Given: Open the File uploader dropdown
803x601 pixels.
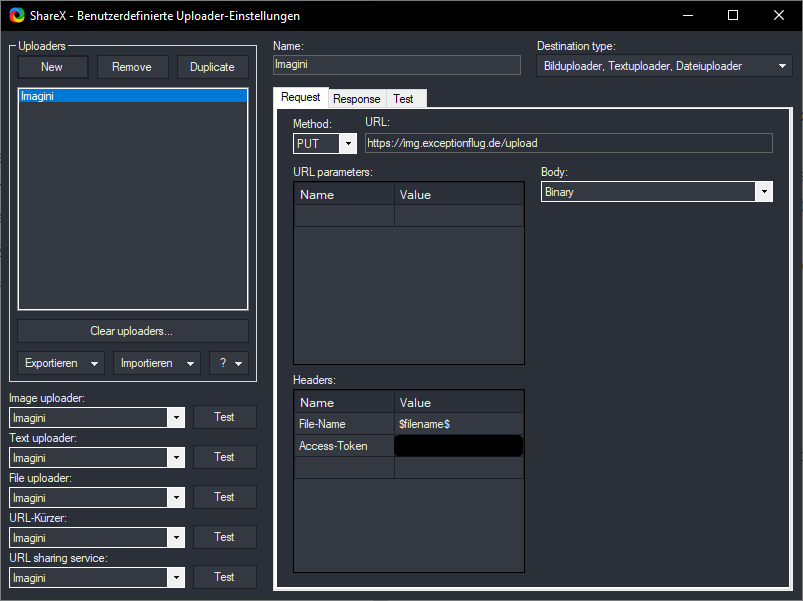Looking at the screenshot, I should pyautogui.click(x=176, y=497).
